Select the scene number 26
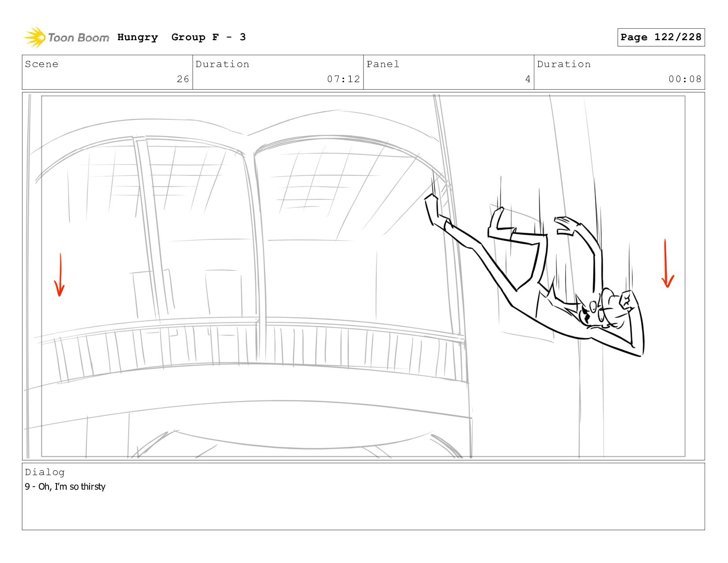The height and width of the screenshot is (563, 728). click(x=183, y=79)
